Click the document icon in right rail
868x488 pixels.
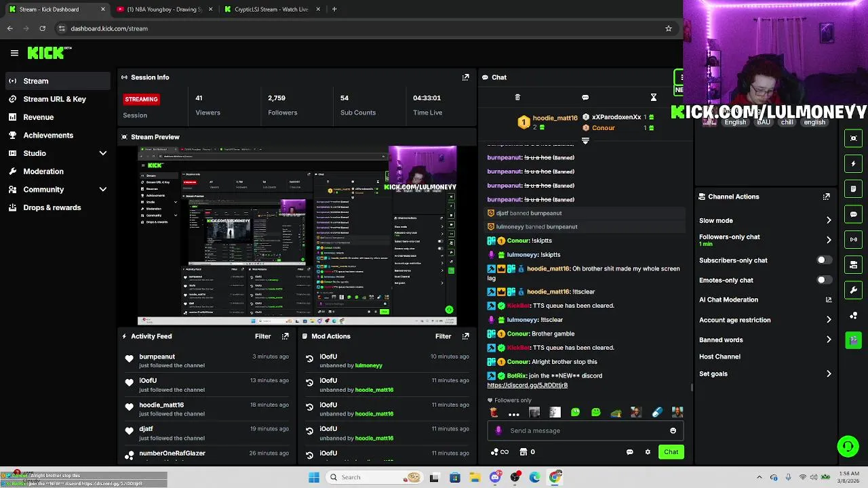(853, 189)
